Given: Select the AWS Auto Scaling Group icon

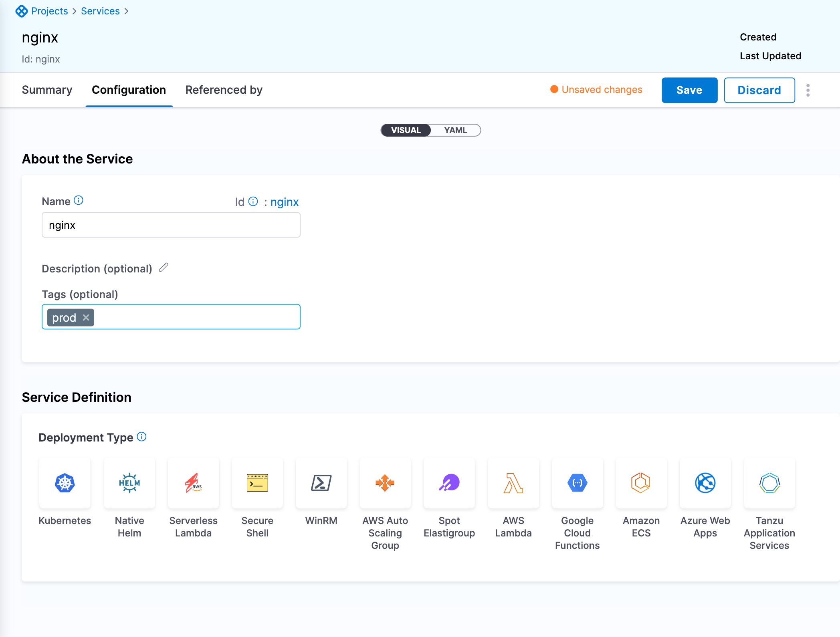Looking at the screenshot, I should tap(385, 483).
